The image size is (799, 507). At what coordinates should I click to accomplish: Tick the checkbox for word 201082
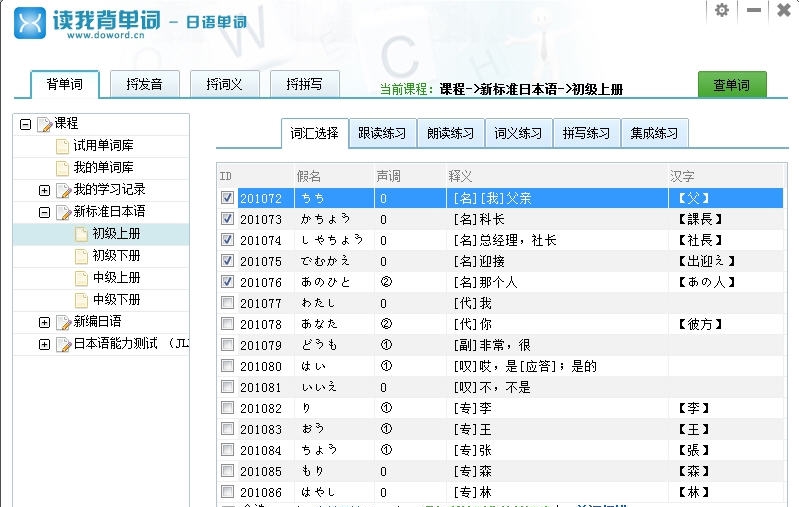[x=227, y=408]
